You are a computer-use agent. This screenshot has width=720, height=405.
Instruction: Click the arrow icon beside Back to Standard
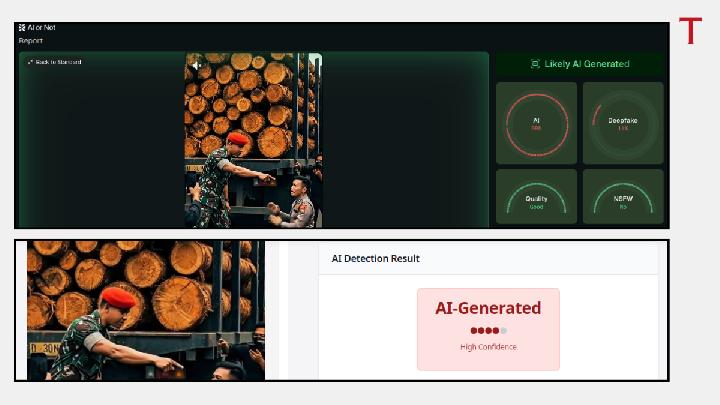pyautogui.click(x=31, y=62)
